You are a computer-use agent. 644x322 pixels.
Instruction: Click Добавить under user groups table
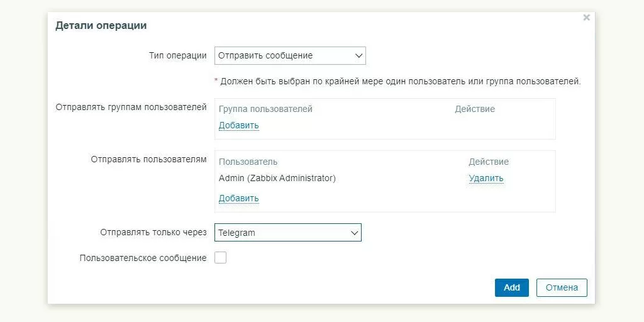click(x=238, y=125)
